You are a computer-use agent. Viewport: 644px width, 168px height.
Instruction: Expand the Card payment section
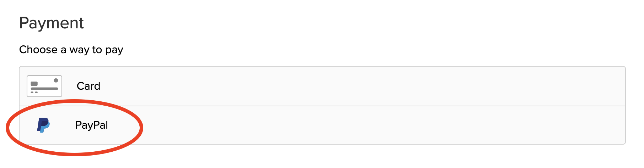(x=322, y=86)
